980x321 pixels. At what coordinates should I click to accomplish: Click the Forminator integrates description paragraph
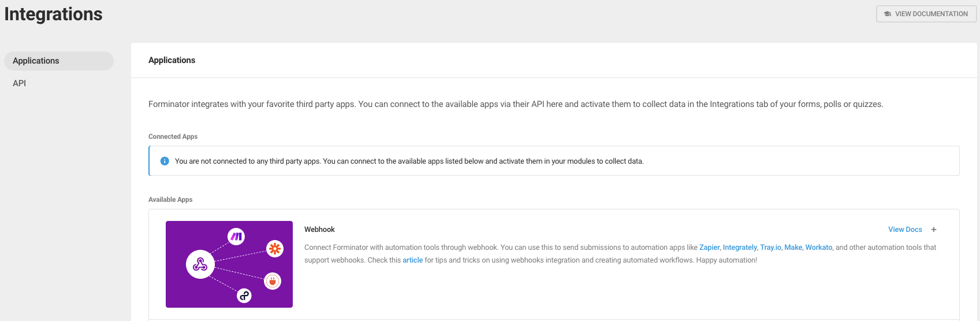click(x=516, y=104)
